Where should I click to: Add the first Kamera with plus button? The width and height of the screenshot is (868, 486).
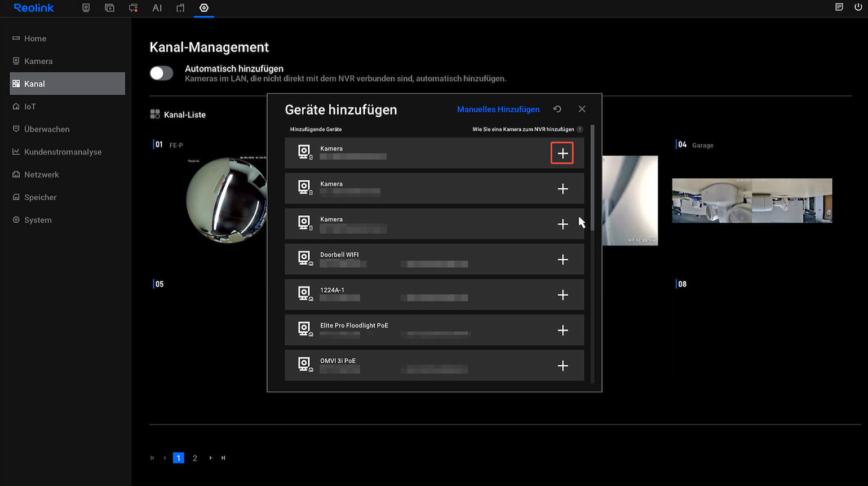[562, 153]
